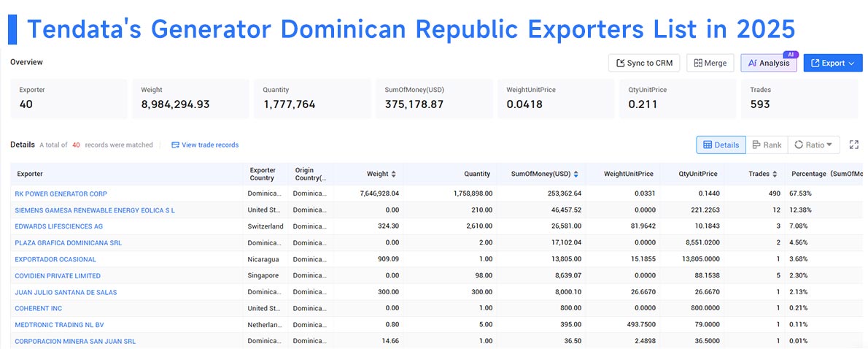The width and height of the screenshot is (868, 349).
Task: Select the WeightUnitPrice overview card 0.0418
Action: click(556, 99)
